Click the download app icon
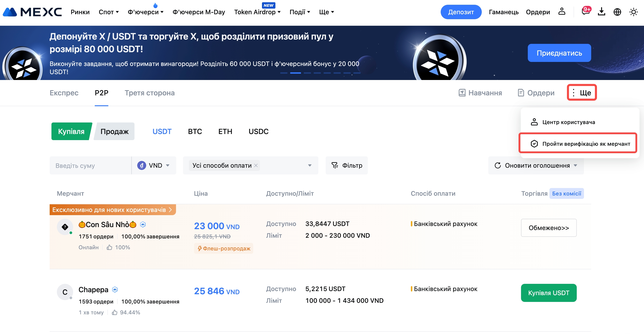The image size is (644, 334). (x=601, y=12)
